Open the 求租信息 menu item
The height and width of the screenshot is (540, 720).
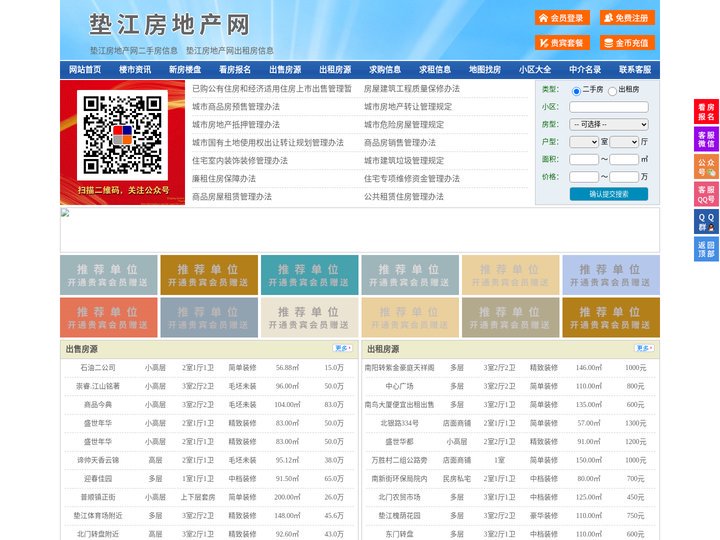coord(435,70)
